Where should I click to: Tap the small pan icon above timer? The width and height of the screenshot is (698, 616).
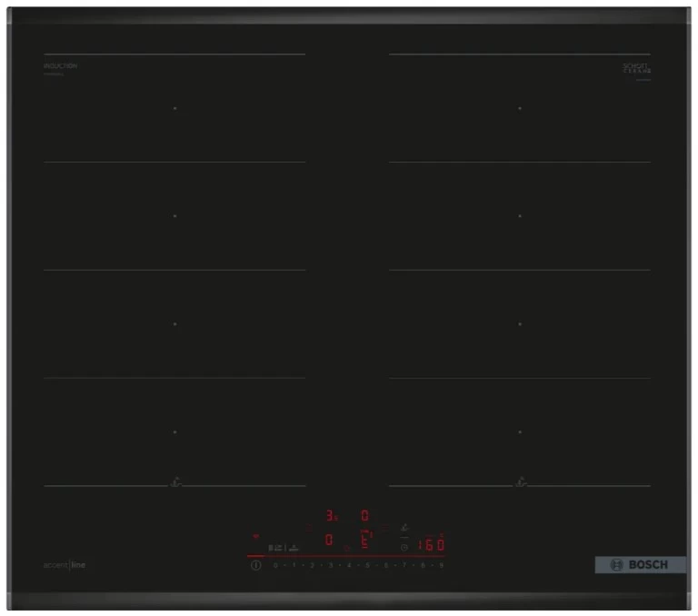[x=404, y=527]
